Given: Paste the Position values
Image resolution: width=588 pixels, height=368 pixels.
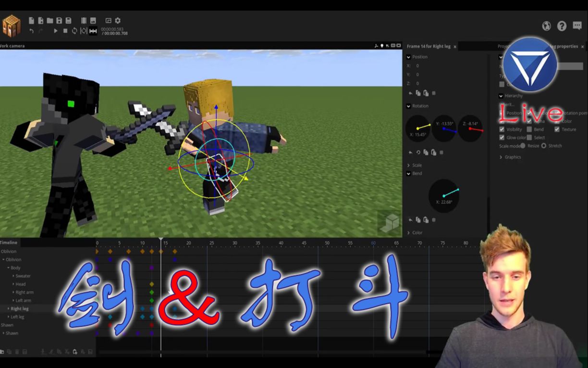Looking at the screenshot, I should click(426, 93).
